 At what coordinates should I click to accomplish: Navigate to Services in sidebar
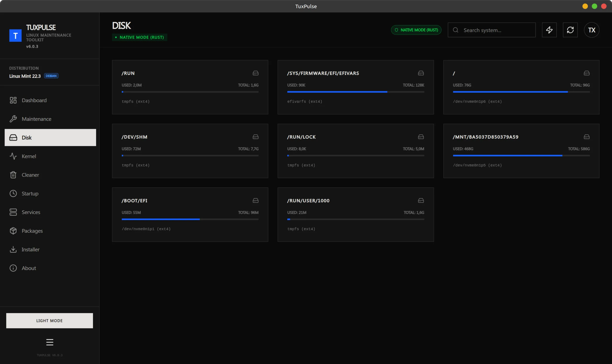pyautogui.click(x=31, y=212)
